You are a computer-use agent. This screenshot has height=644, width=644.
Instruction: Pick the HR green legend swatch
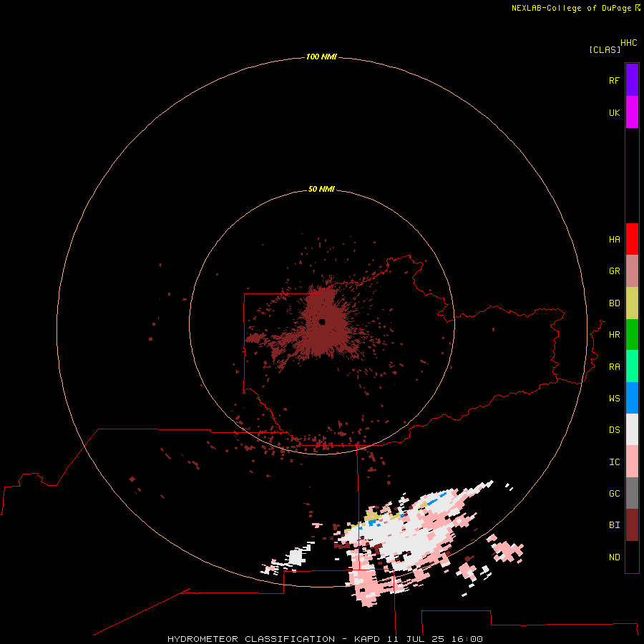point(632,334)
